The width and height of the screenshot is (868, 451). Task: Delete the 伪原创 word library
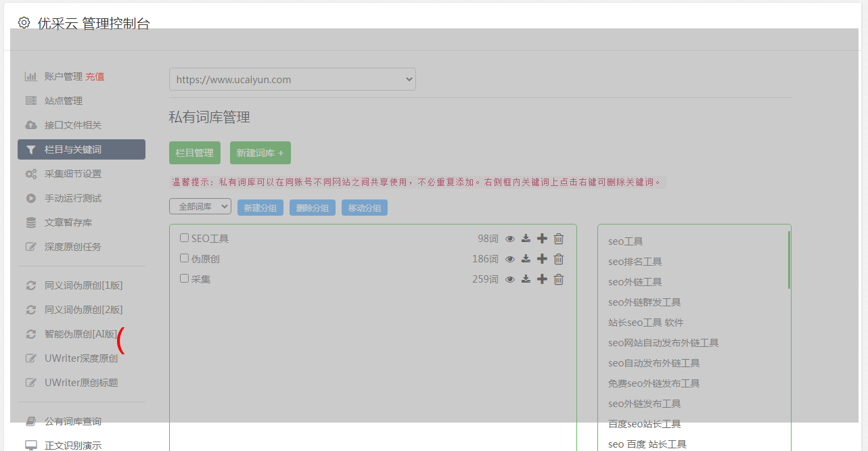tap(559, 259)
